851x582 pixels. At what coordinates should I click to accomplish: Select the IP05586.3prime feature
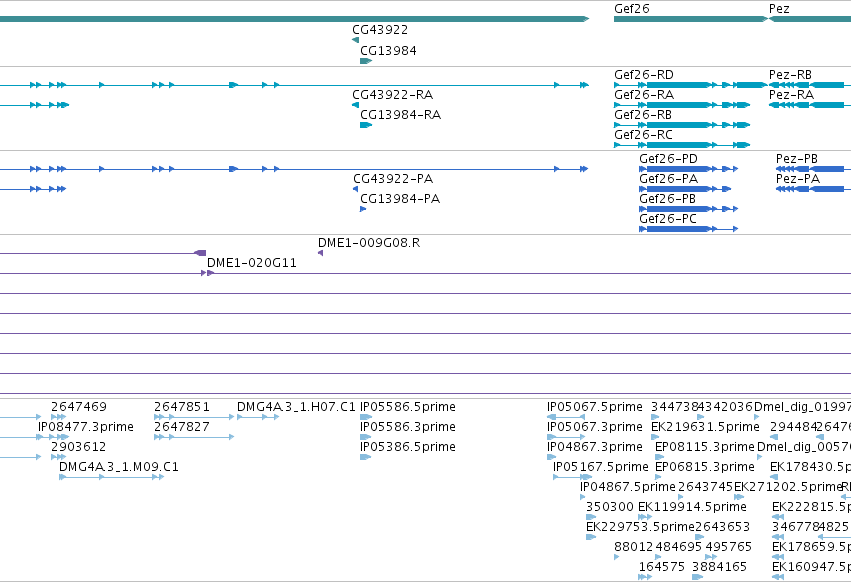coord(365,437)
